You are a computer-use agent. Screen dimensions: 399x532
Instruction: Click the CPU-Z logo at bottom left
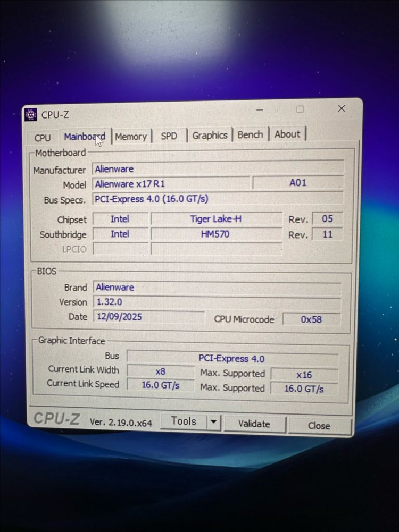[x=57, y=418]
